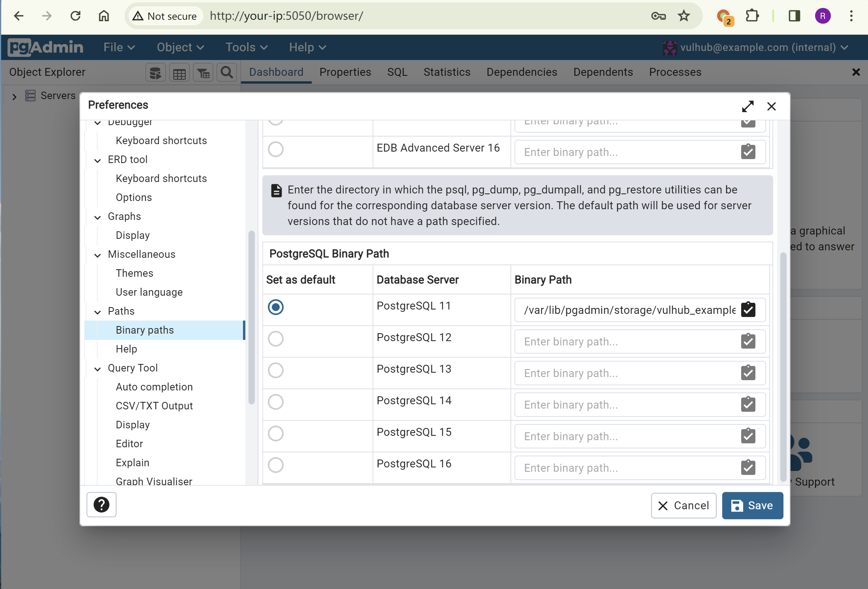
Task: Select the EDB Advanced Server 16 radio button
Action: pos(276,149)
